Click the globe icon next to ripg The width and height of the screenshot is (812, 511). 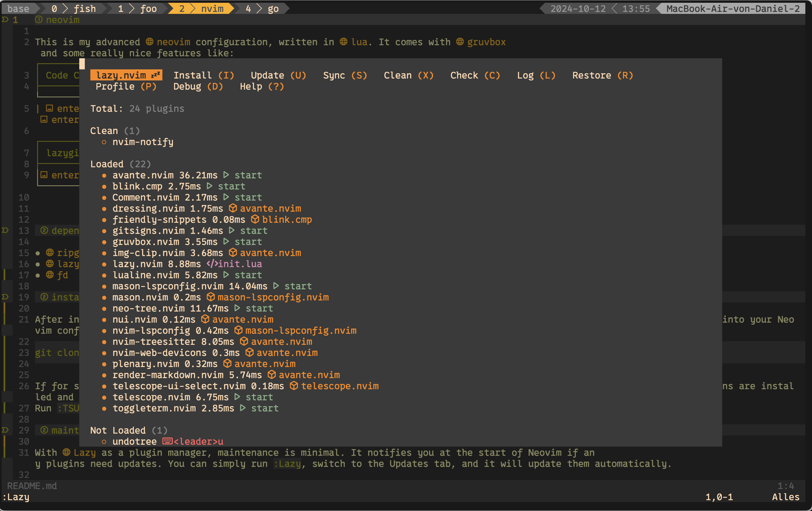pyautogui.click(x=50, y=252)
